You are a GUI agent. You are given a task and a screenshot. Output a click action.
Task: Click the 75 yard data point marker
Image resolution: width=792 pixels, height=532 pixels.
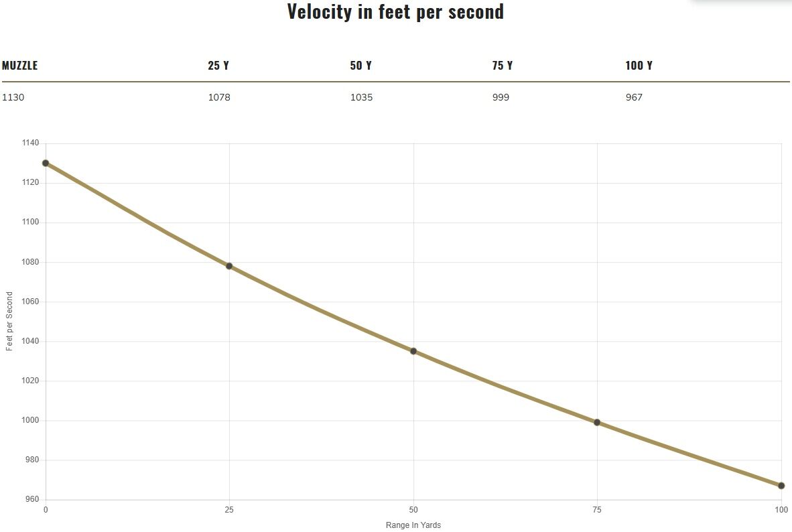pyautogui.click(x=597, y=422)
